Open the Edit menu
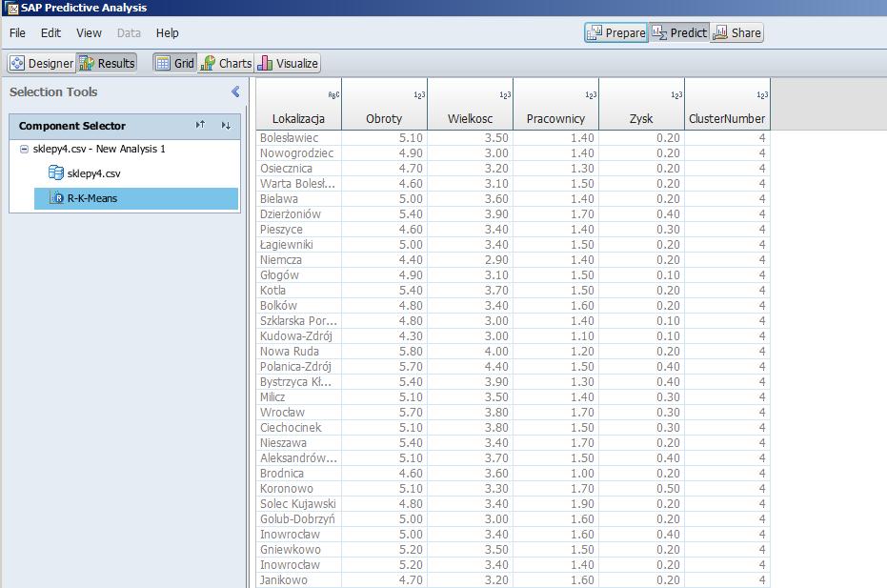This screenshot has height=588, width=887. [x=50, y=32]
